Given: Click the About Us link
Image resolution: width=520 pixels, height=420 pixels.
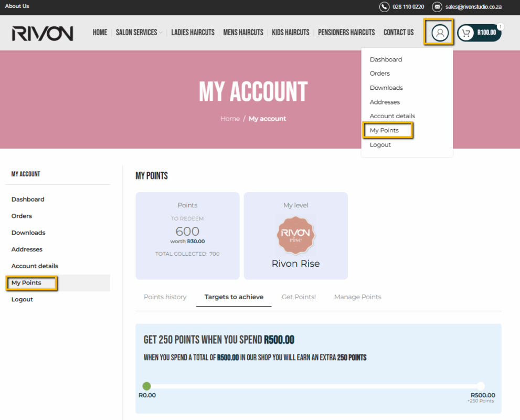Looking at the screenshot, I should pos(17,6).
